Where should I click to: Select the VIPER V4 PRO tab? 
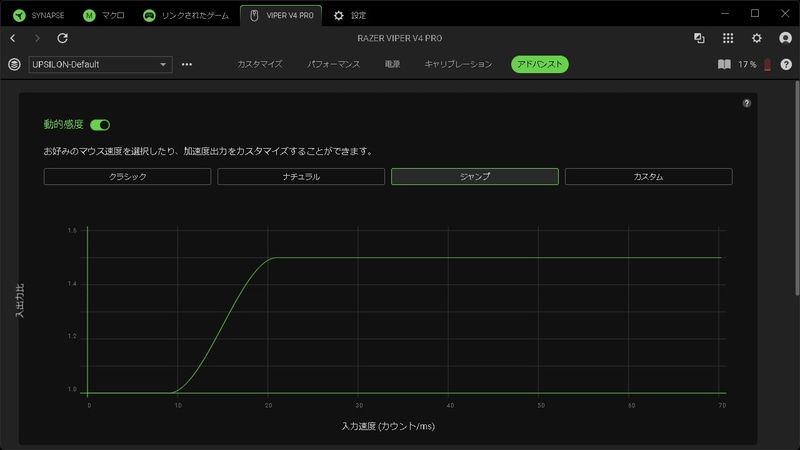(281, 15)
